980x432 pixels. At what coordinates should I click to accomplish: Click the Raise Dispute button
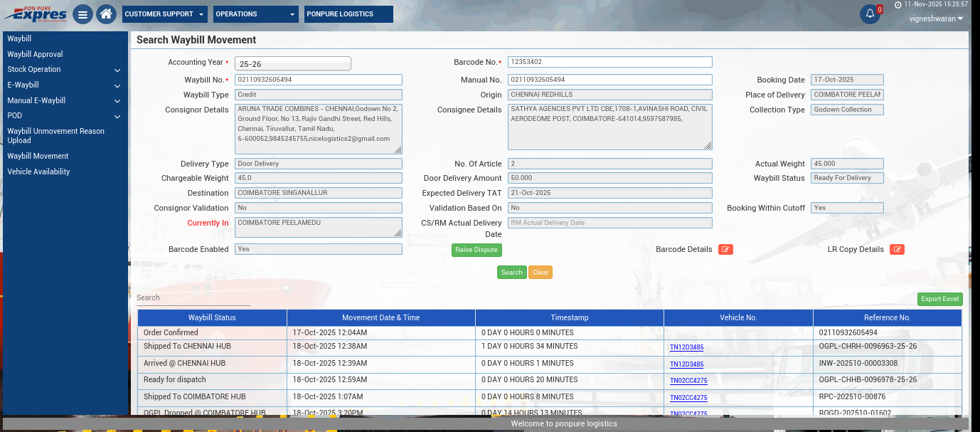pyautogui.click(x=476, y=250)
